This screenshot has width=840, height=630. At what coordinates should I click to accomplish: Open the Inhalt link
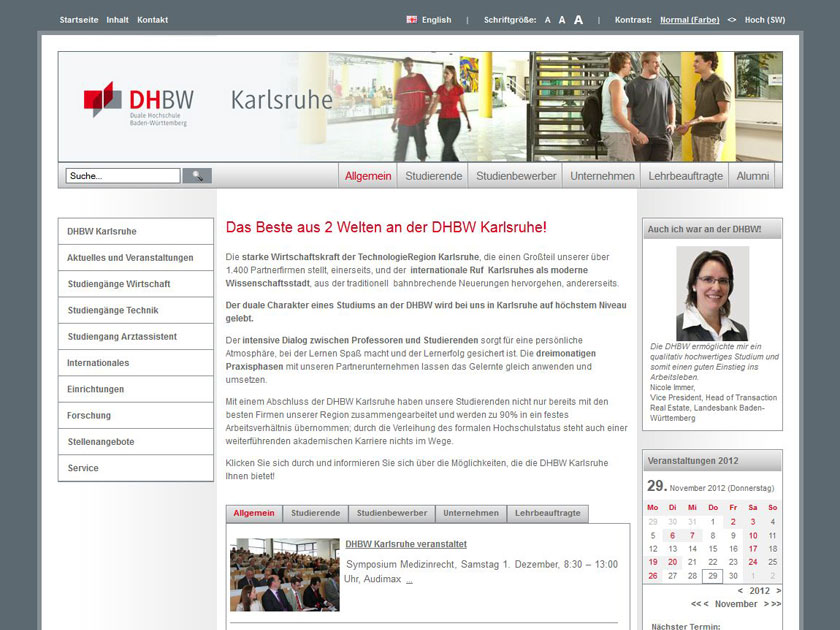(117, 20)
